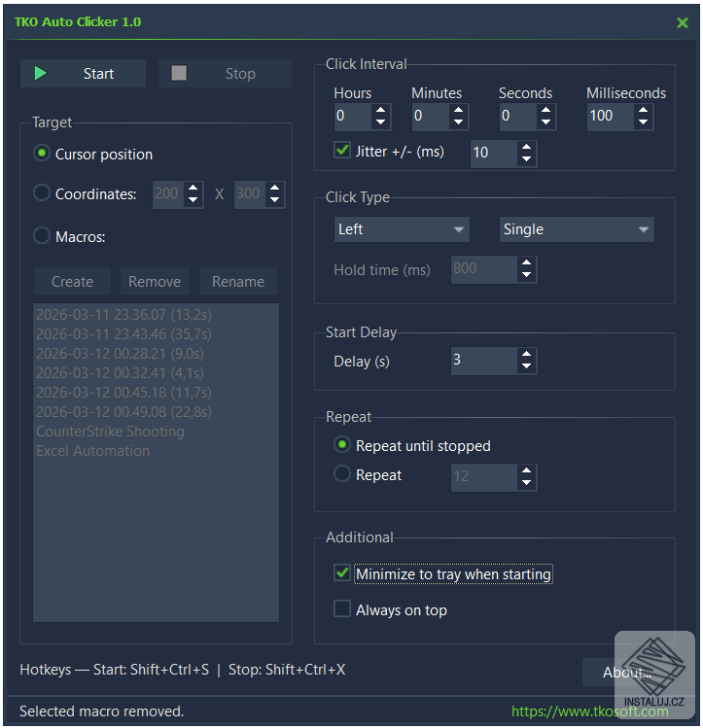Viewport: 703px width, 728px height.
Task: Decrease Milliseconds with the down arrow
Action: (x=643, y=122)
